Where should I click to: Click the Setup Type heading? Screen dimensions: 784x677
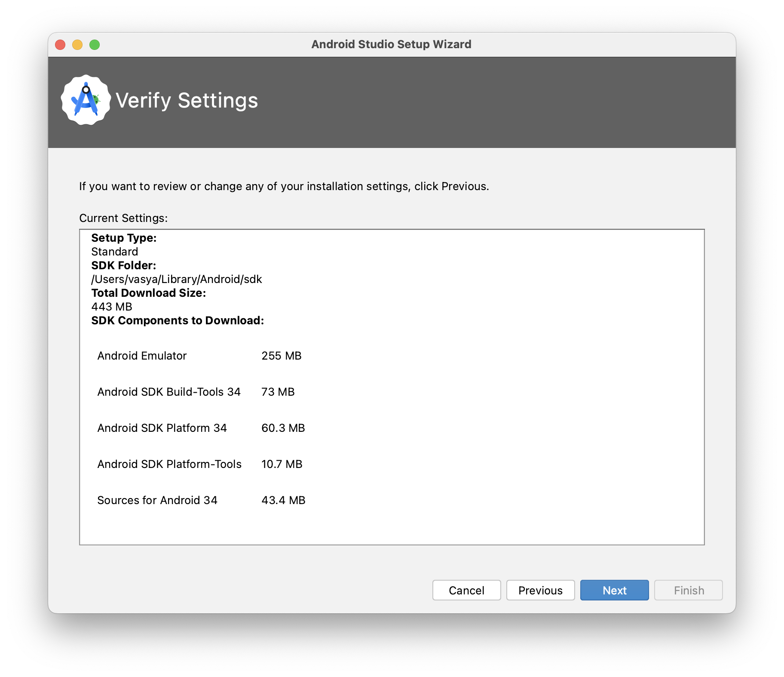point(124,238)
